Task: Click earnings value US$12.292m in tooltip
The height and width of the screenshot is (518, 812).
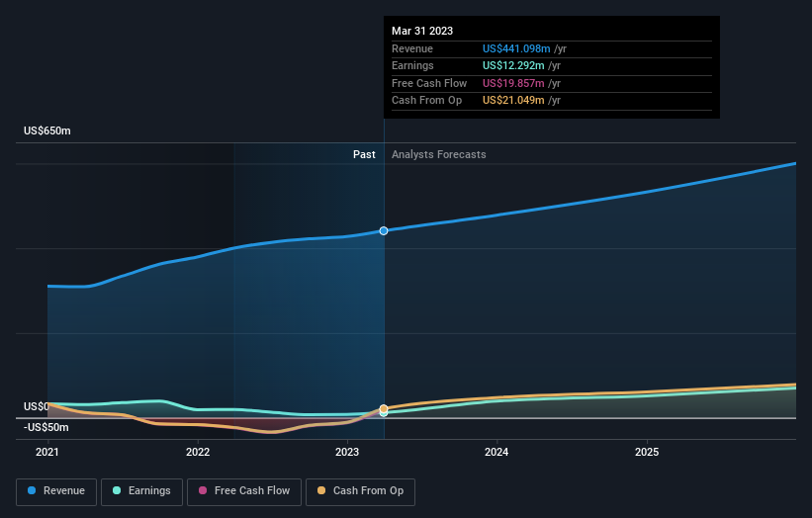Action: tap(513, 65)
